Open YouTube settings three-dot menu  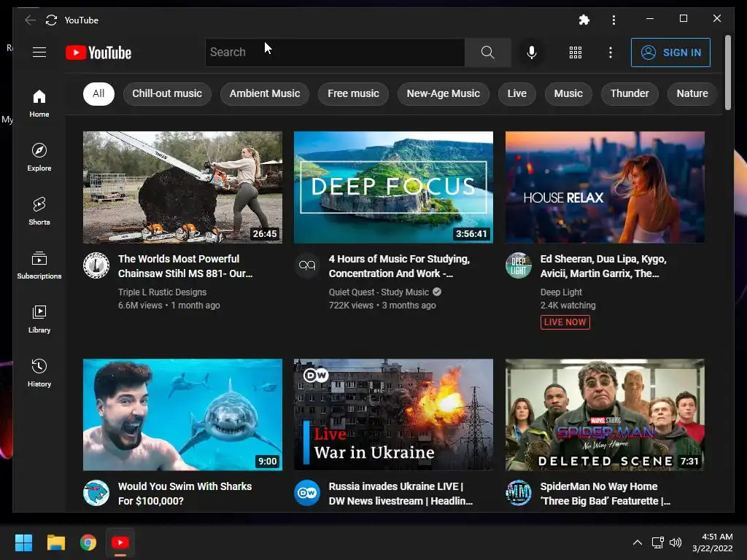pos(611,52)
